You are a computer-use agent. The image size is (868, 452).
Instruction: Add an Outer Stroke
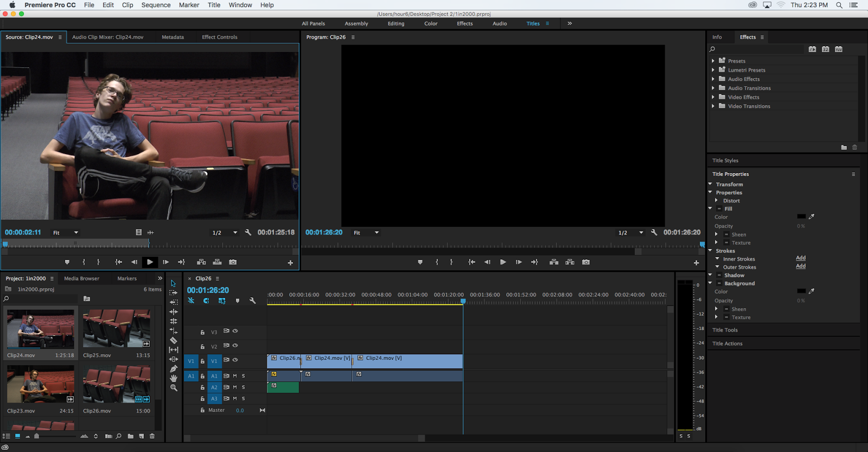coord(801,266)
